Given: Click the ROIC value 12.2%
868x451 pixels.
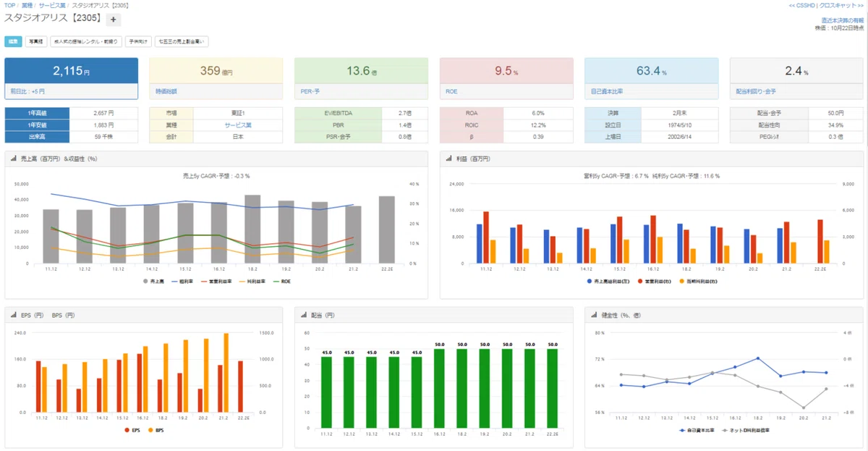Looking at the screenshot, I should pos(538,125).
